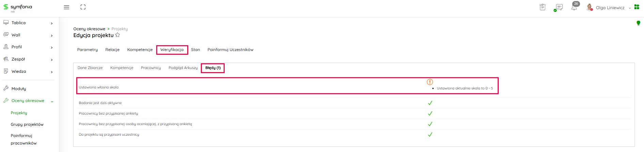Open the Stan tab
Screen dimensions: 644x152
pos(195,50)
